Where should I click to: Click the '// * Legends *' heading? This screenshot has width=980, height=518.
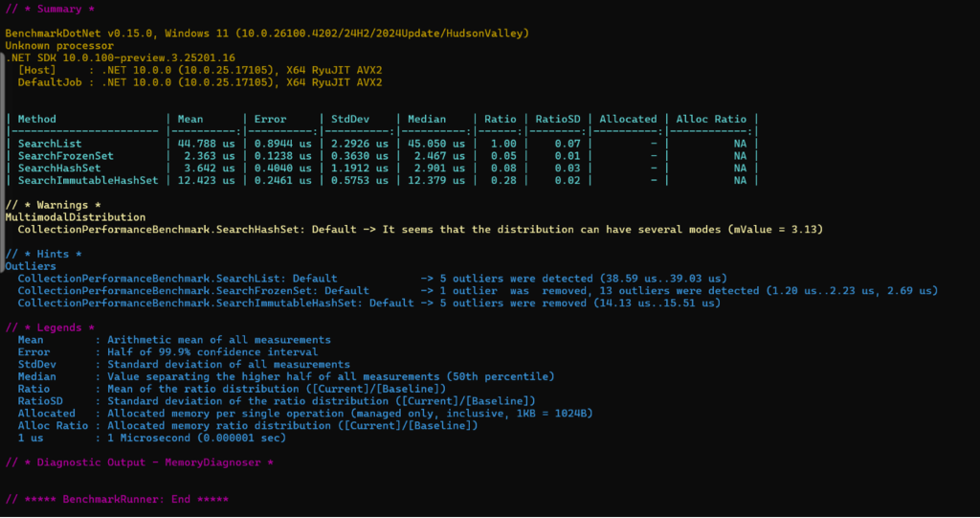pos(50,327)
